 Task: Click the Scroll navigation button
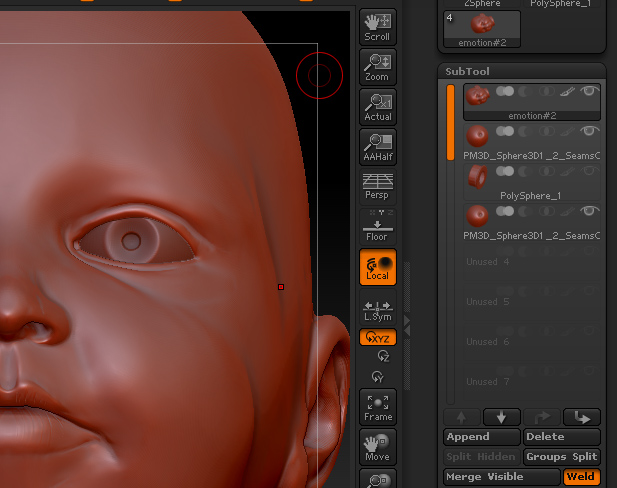coord(377,27)
